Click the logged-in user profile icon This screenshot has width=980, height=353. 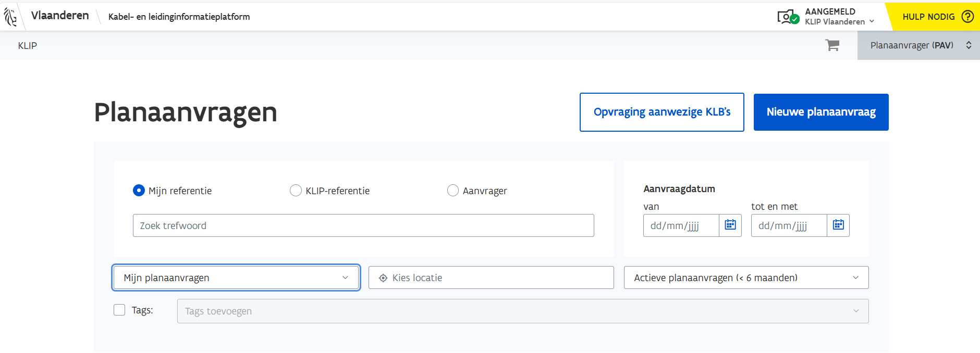click(787, 17)
